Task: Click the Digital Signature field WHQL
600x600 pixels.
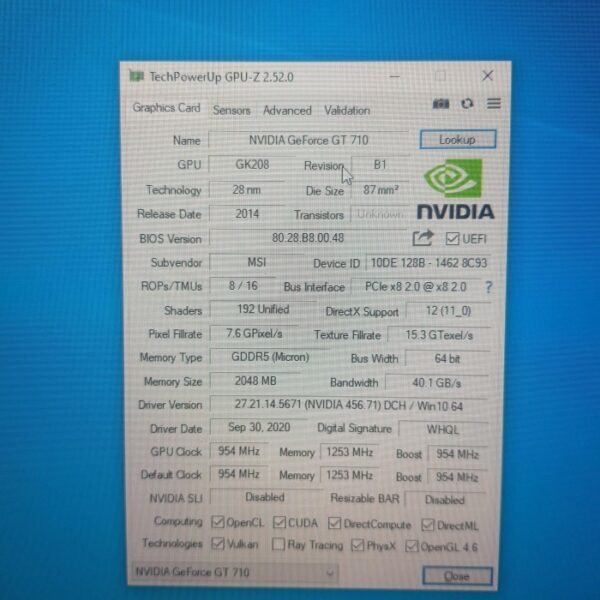Action: (443, 429)
